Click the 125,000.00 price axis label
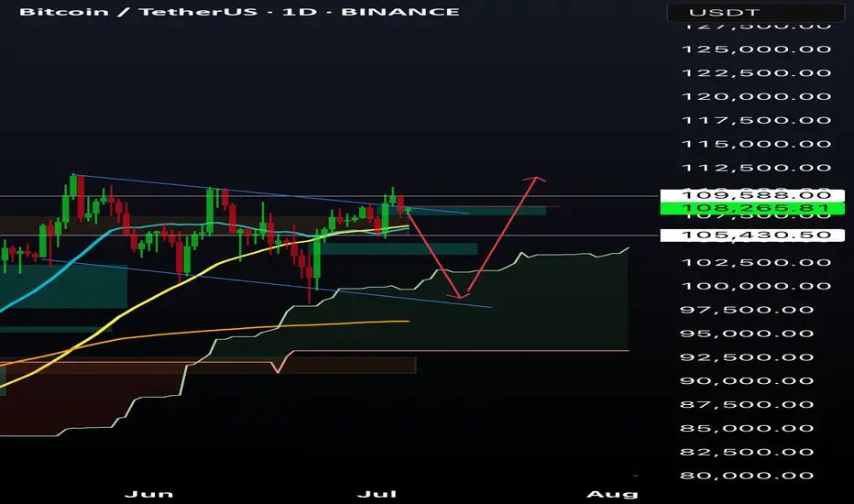Viewport: 854px width, 504px height. (x=757, y=49)
